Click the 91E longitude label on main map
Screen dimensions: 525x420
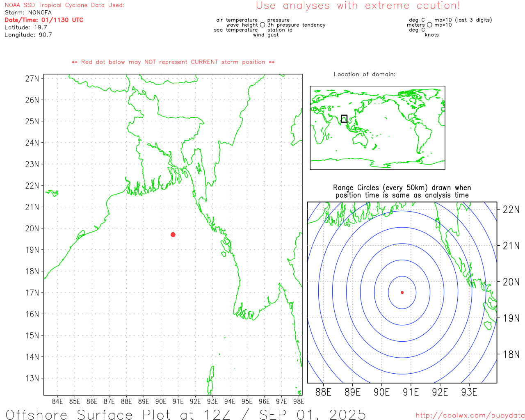(x=178, y=401)
